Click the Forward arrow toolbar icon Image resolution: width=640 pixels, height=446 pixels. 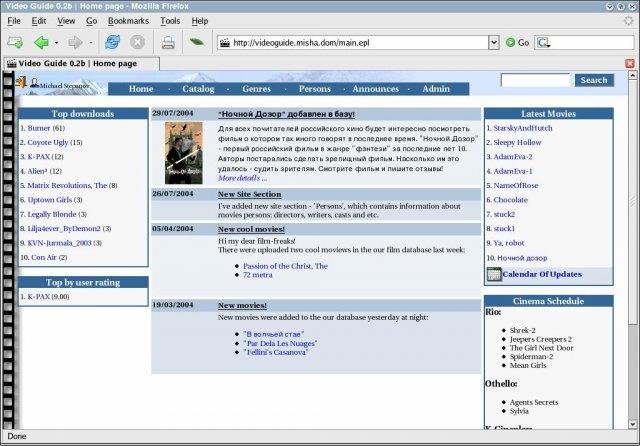pyautogui.click(x=75, y=42)
